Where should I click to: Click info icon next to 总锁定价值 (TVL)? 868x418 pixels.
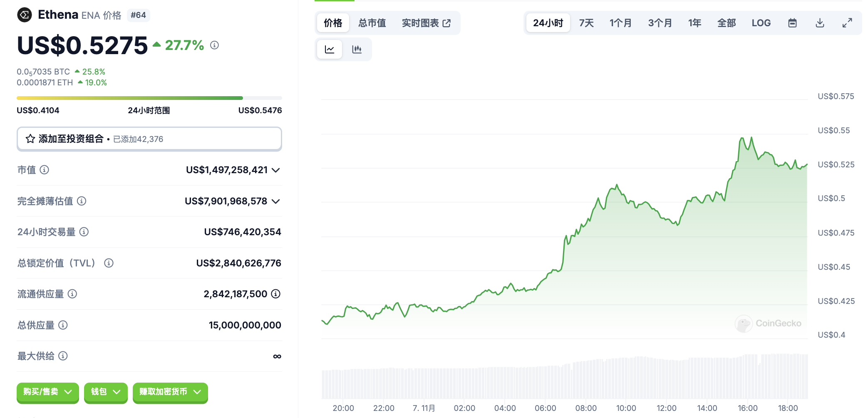click(109, 263)
